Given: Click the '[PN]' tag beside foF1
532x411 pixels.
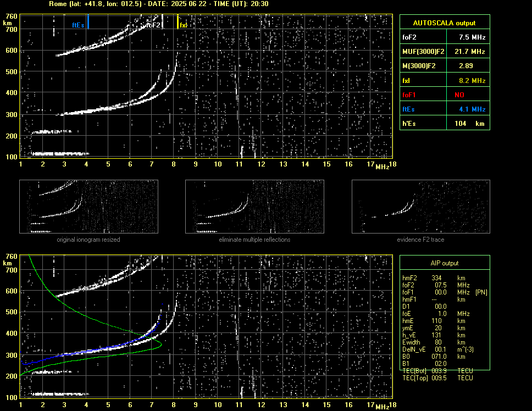Looking at the screenshot, I should pyautogui.click(x=481, y=292).
